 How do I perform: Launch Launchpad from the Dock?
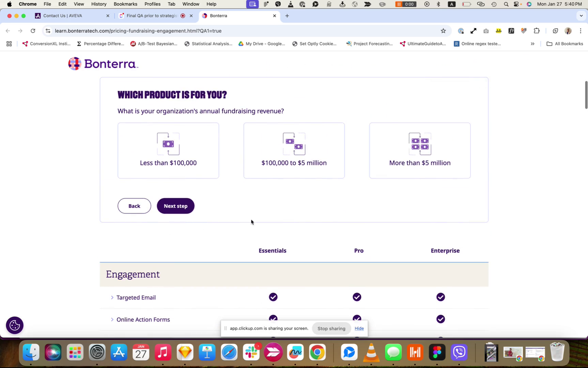point(75,352)
